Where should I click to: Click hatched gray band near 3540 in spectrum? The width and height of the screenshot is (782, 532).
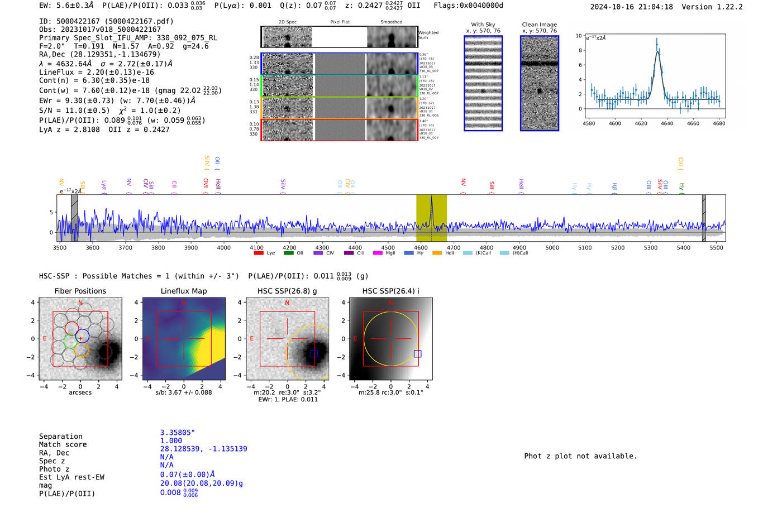coord(74,218)
